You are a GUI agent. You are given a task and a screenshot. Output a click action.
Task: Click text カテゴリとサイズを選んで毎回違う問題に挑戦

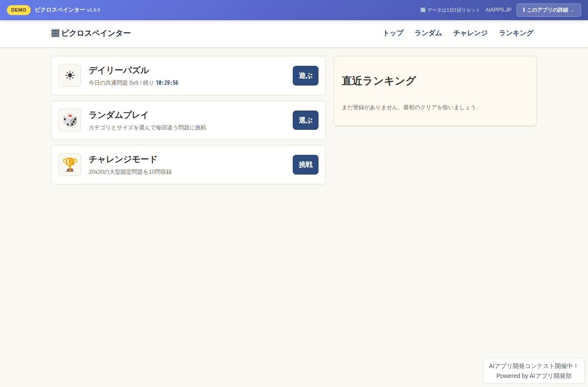coord(147,127)
